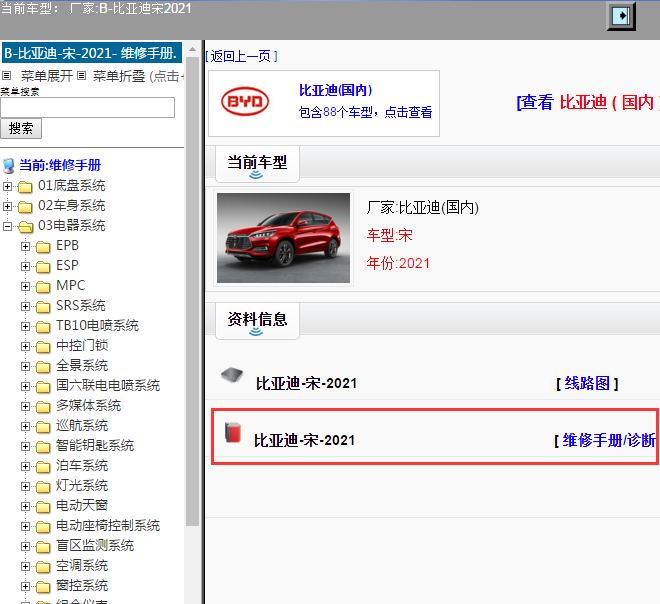Click the MPC folder icon
Image resolution: width=660 pixels, height=604 pixels.
[43, 286]
